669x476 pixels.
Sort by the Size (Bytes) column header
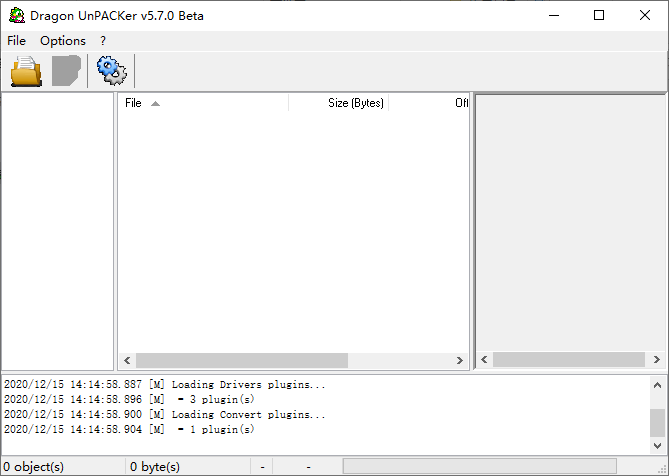[338, 103]
